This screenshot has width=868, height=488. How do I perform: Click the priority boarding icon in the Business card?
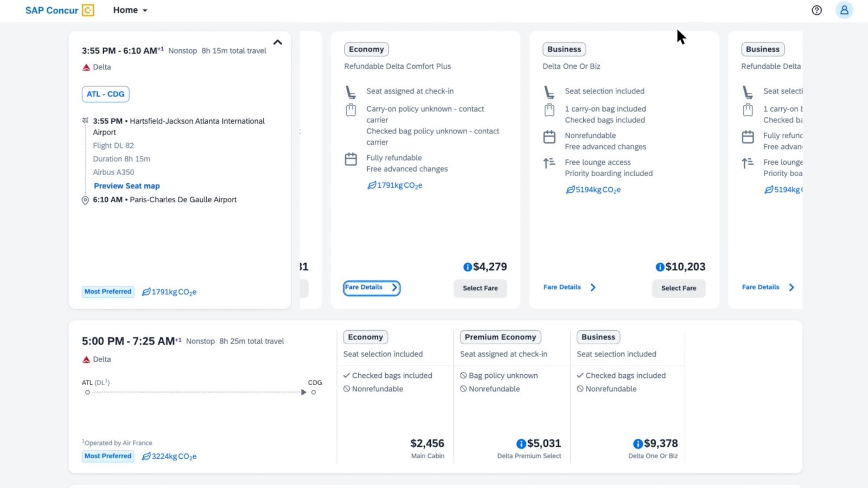point(550,163)
